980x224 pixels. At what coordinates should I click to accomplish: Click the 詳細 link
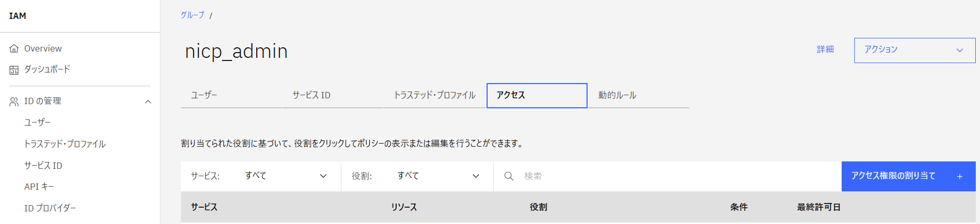(825, 49)
